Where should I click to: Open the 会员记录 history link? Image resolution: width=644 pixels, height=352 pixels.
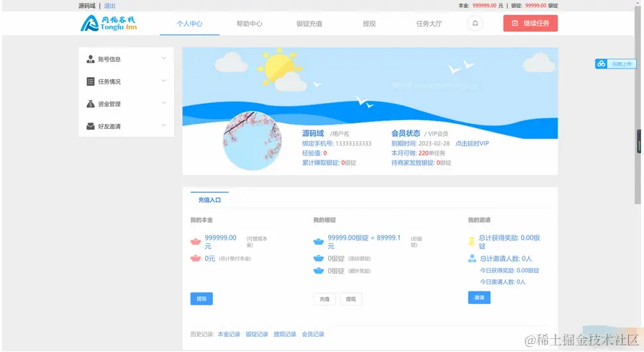[x=313, y=334]
